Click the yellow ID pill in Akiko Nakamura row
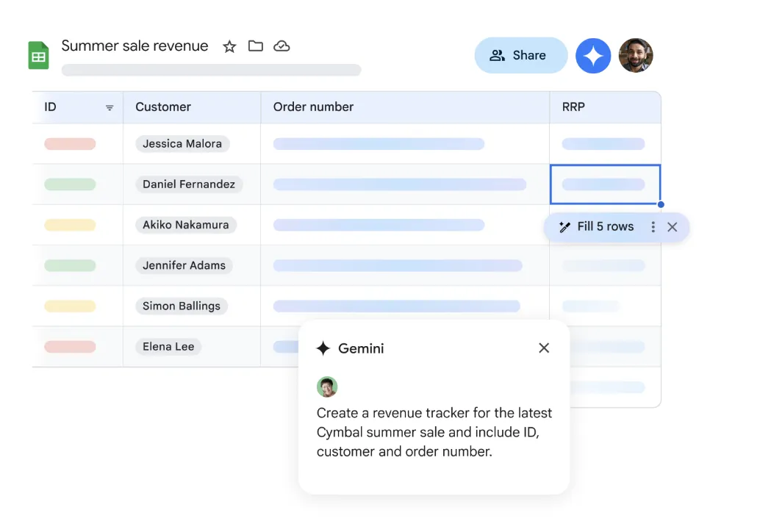 click(x=70, y=225)
